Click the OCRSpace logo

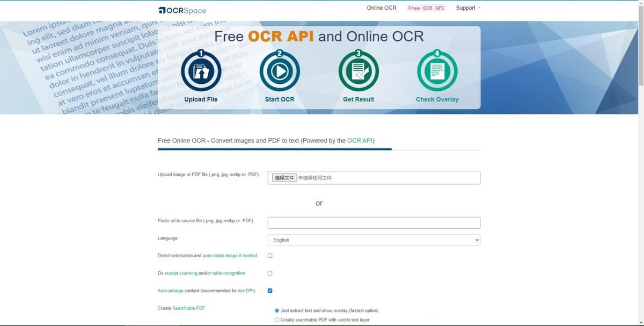[182, 10]
